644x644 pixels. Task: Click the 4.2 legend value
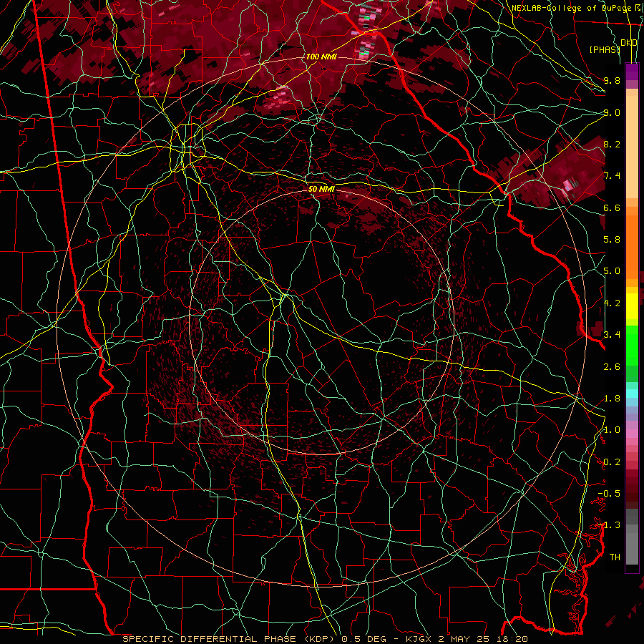tap(612, 303)
